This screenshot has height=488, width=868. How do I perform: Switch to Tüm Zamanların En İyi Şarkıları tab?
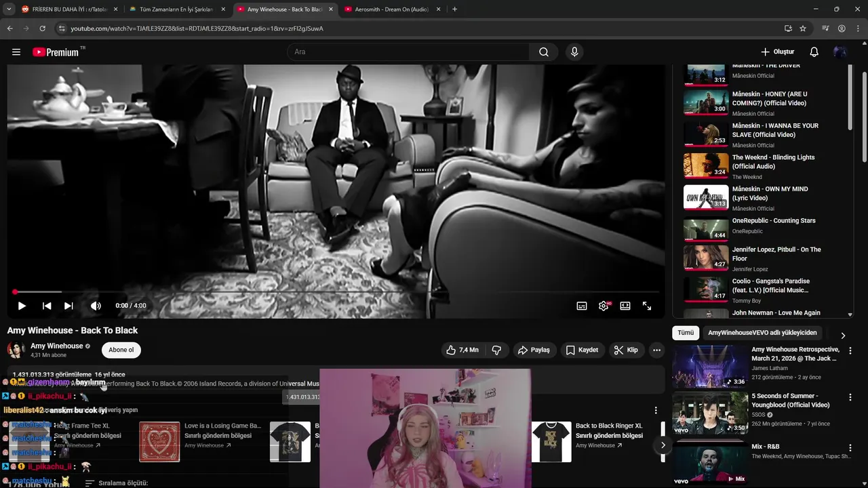tap(176, 9)
